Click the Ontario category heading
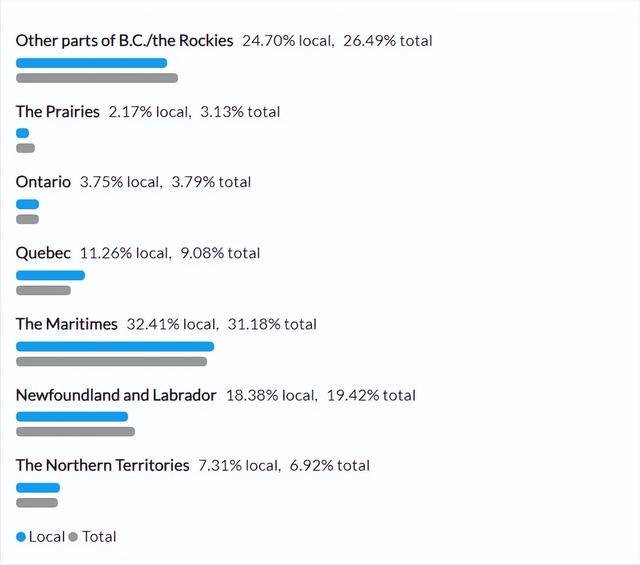 tap(43, 182)
